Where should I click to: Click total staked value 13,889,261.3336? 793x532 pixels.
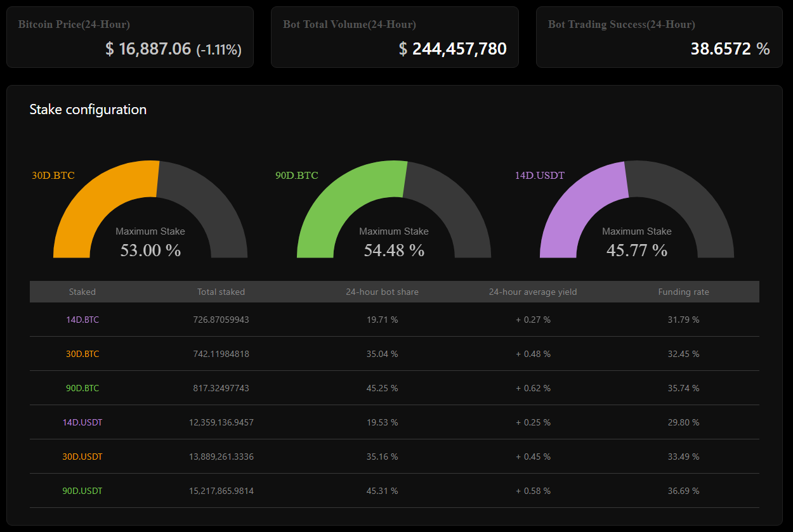click(221, 457)
